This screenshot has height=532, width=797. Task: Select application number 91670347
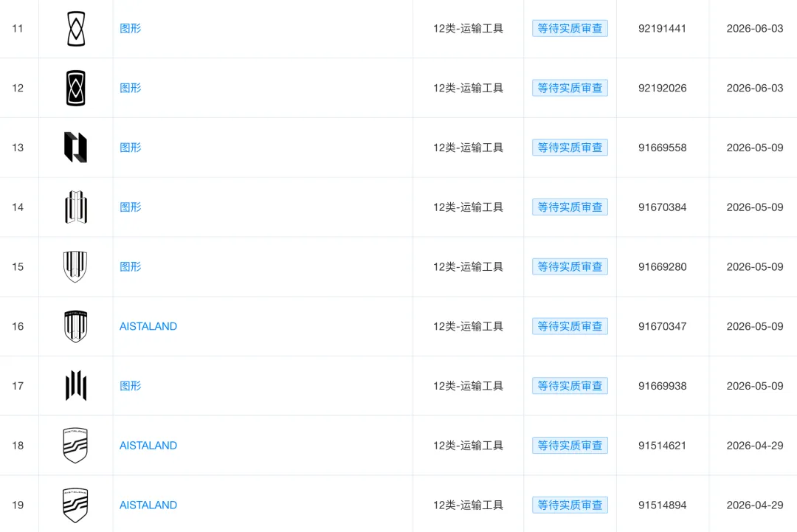click(x=662, y=326)
